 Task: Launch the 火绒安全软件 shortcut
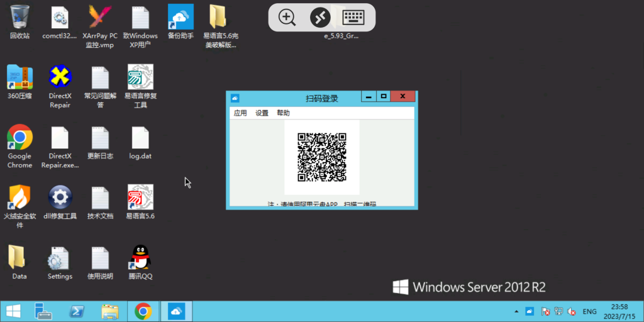(19, 197)
